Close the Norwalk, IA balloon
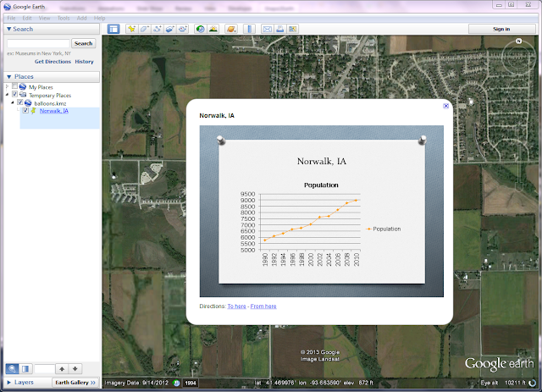Screen dimensions: 542x392 446,106
